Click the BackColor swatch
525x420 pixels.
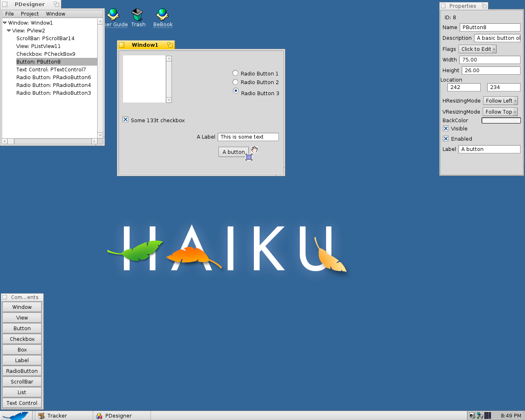tap(501, 120)
